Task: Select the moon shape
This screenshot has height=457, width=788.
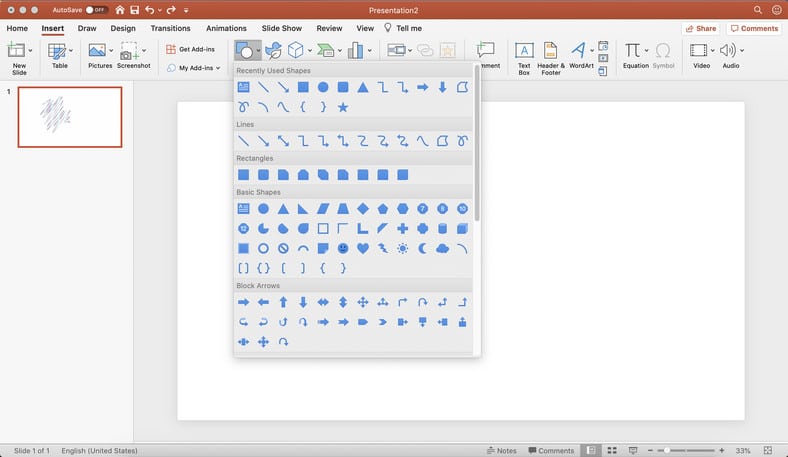Action: tap(423, 248)
